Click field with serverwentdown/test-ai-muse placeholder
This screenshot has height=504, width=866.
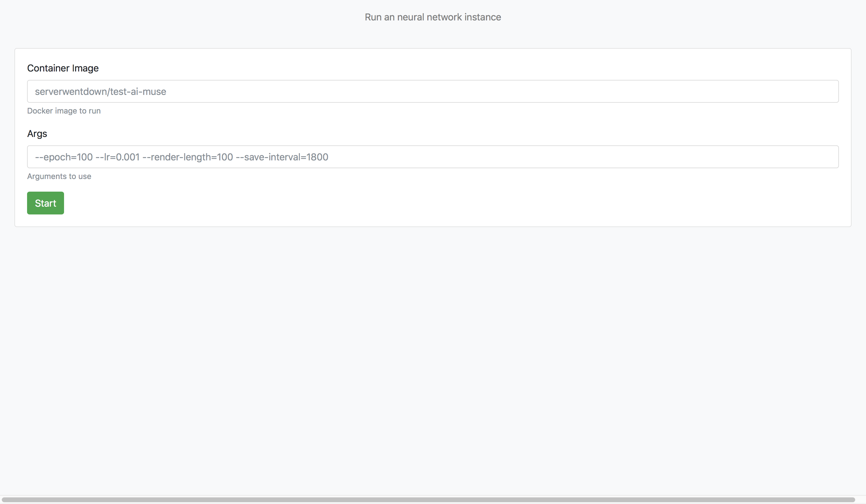pyautogui.click(x=433, y=91)
